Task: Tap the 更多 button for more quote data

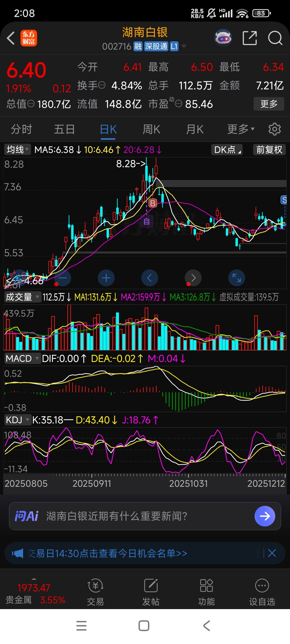Action: pos(269,104)
